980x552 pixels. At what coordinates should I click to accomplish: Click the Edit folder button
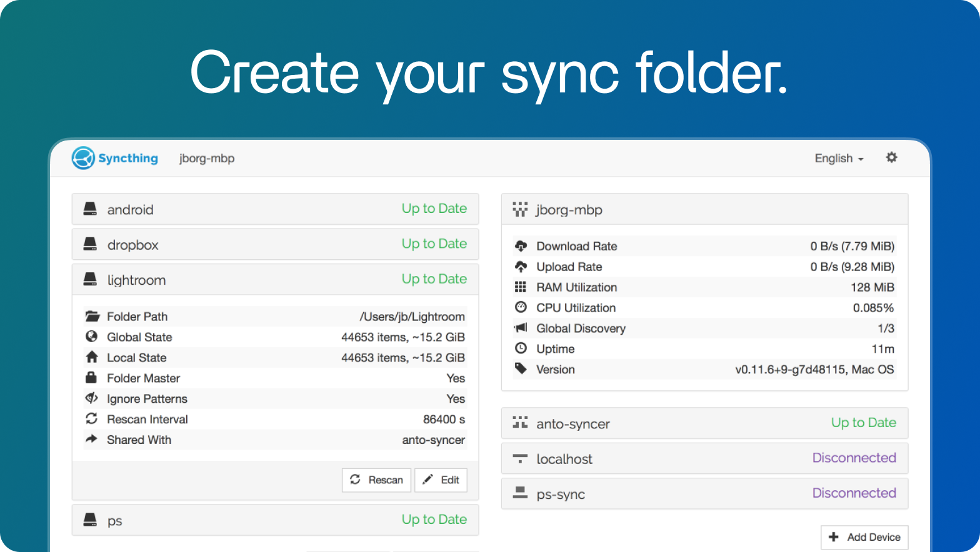point(441,480)
